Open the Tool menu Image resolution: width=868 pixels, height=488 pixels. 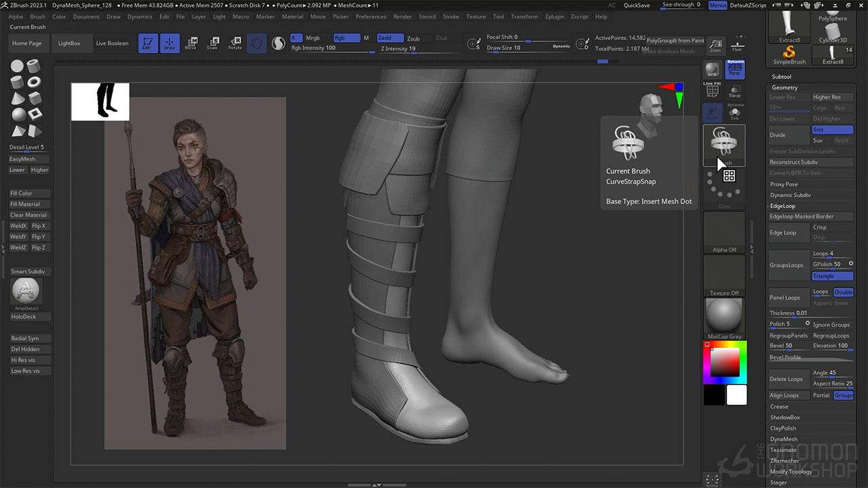[498, 16]
